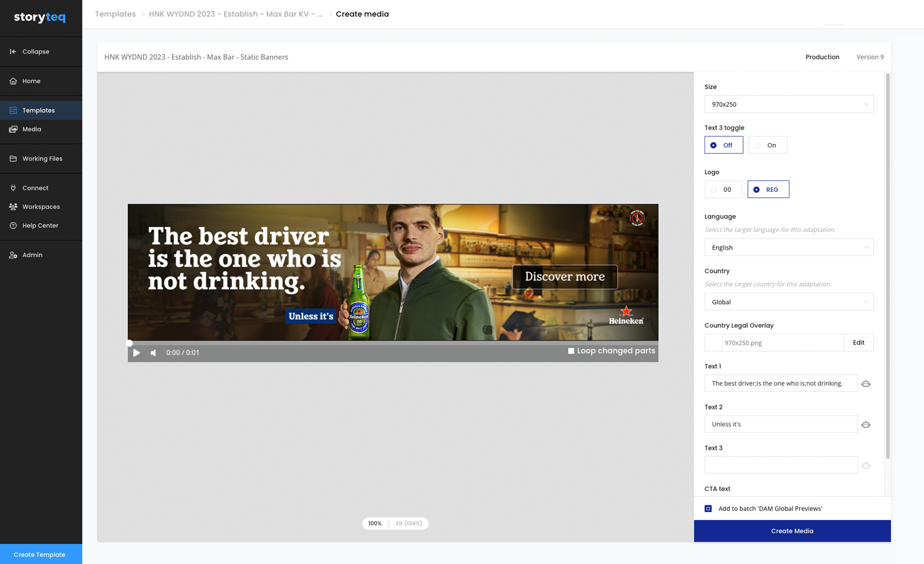Open the Size dropdown showing 970x250
924x564 pixels.
point(789,104)
